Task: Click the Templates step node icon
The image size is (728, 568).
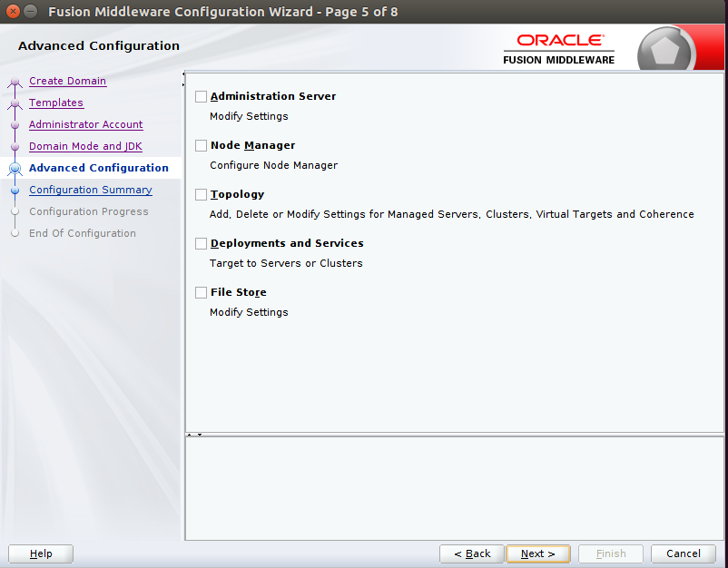Action: click(15, 104)
